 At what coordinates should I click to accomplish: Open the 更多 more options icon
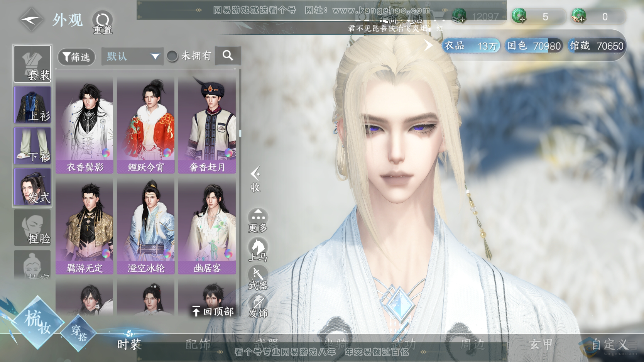(x=258, y=221)
